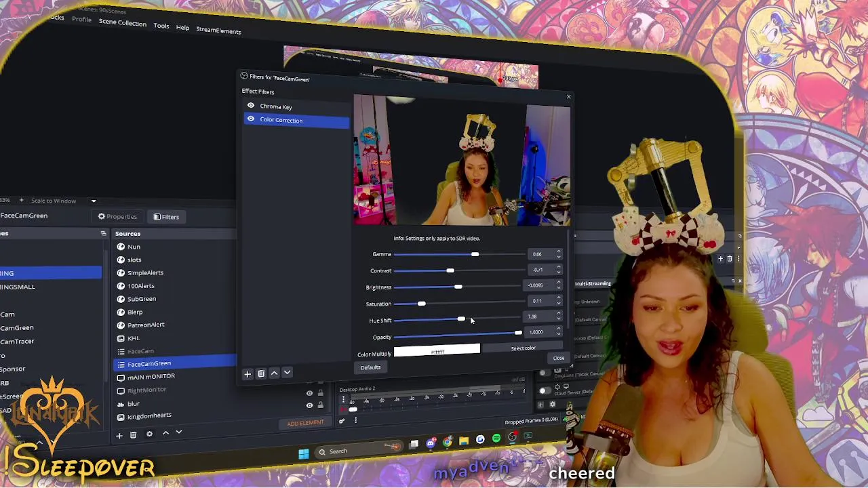Increase Gamma value with stepper up arrow
Viewport: 868px width, 488px height.
tap(559, 251)
